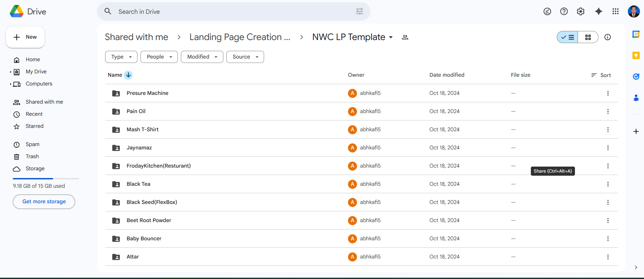Click the offline ready status icon
Viewport: 644px width, 279px height.
click(x=547, y=11)
